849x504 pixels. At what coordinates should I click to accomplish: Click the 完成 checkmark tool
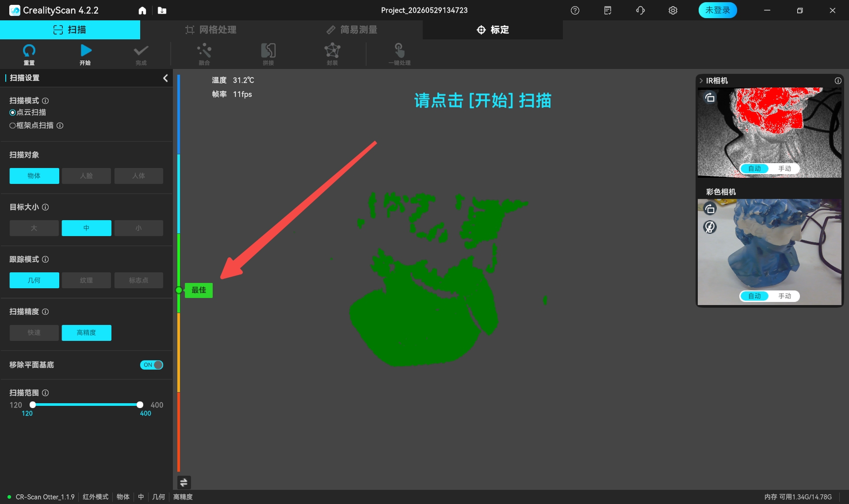coord(141,54)
